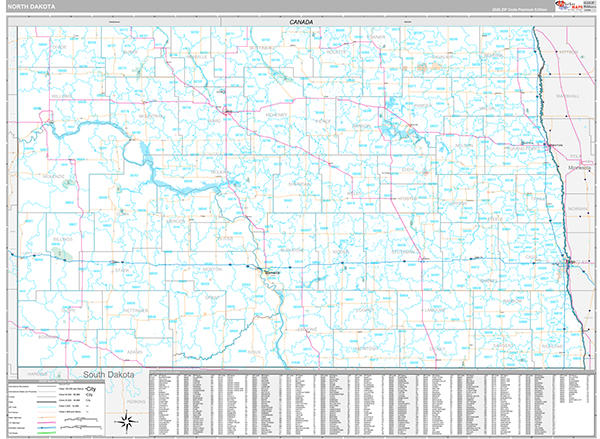Select the EDDY county label
600x439 pixels.
pos(408,169)
